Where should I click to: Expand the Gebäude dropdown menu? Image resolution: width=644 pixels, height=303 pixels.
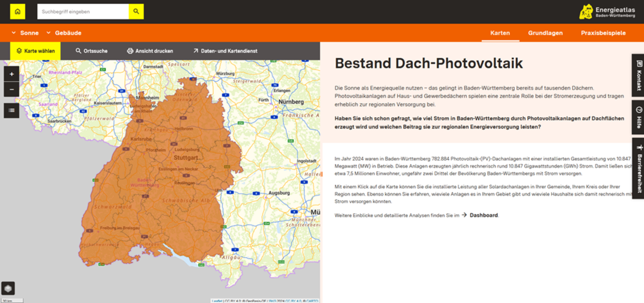64,33
